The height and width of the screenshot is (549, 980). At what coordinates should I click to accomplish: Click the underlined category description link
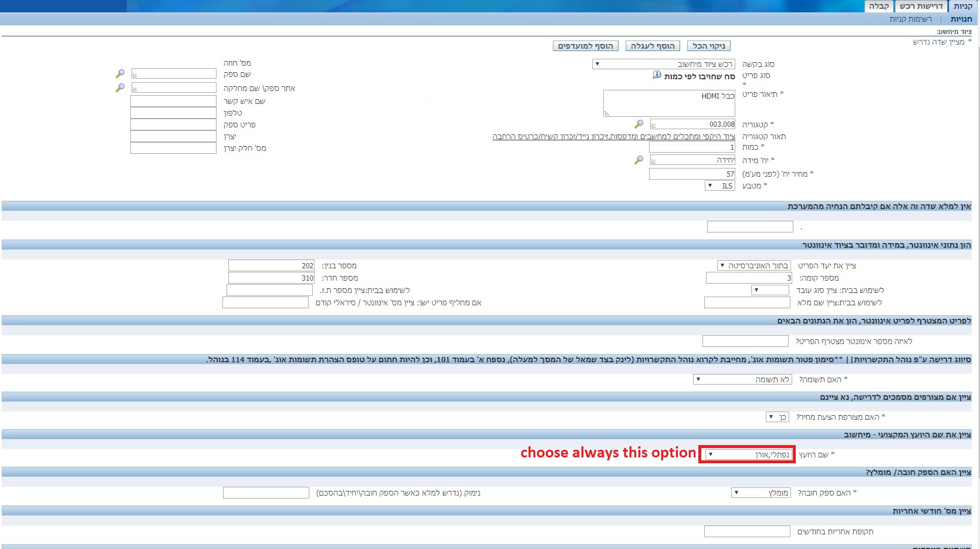click(613, 136)
